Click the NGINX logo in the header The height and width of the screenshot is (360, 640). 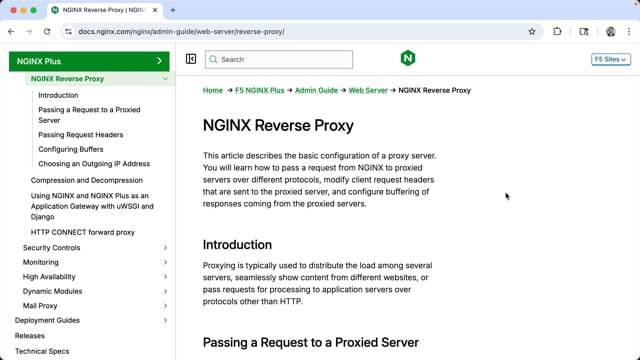click(408, 58)
